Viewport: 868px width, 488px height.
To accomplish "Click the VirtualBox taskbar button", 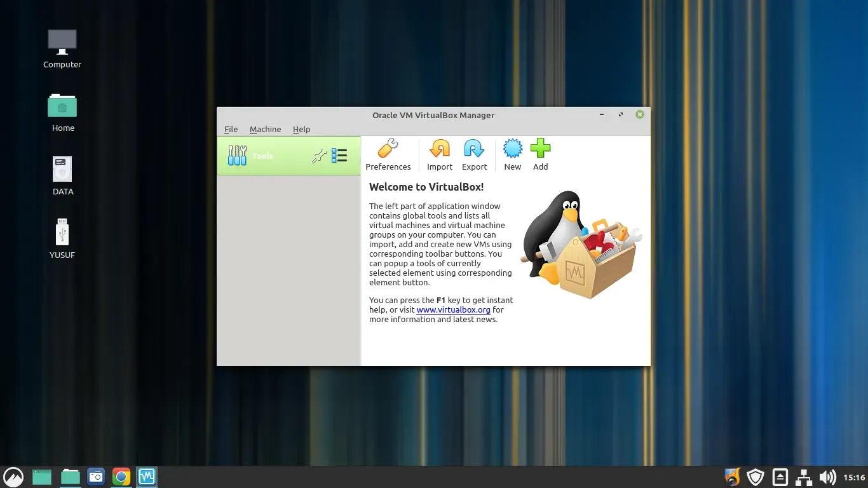I will (x=147, y=477).
